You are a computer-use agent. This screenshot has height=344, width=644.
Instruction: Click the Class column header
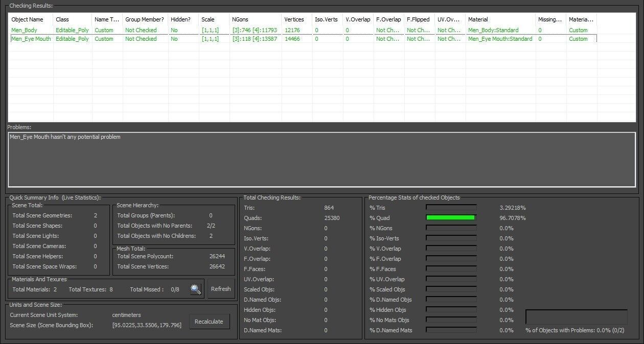click(x=73, y=19)
